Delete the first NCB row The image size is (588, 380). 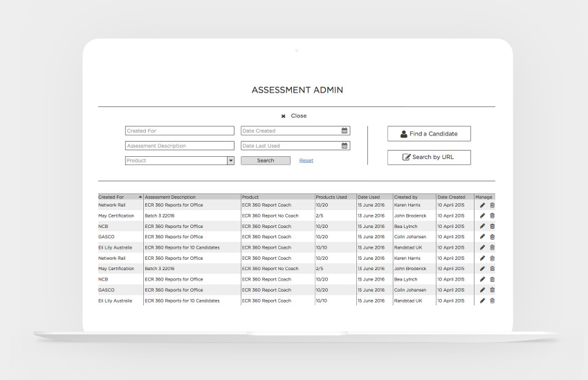coord(493,226)
